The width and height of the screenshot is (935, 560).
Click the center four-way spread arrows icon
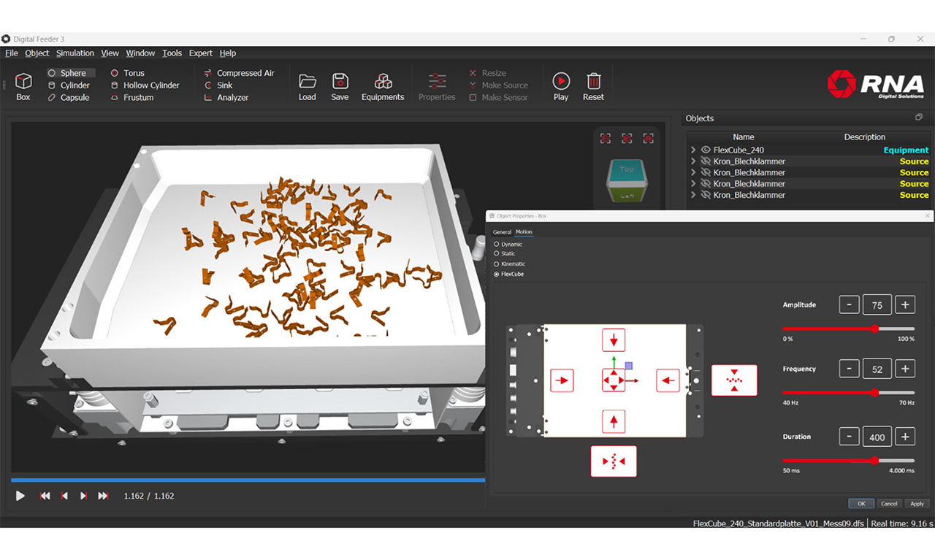pyautogui.click(x=614, y=380)
